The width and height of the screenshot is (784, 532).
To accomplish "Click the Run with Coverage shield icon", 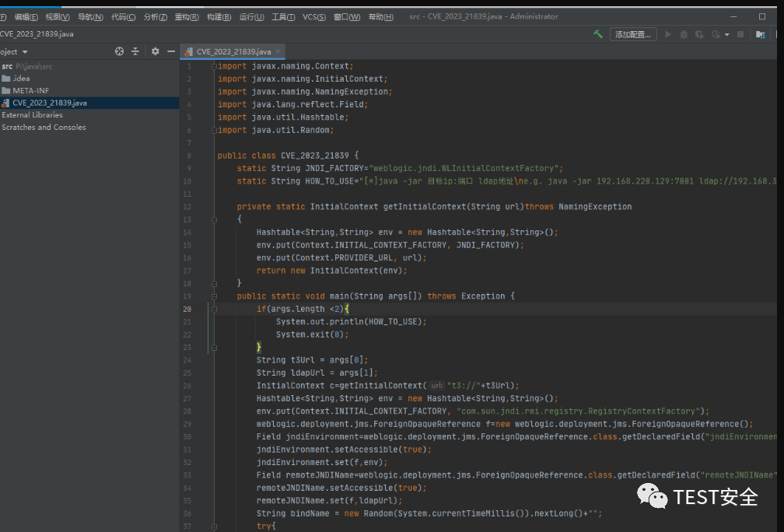I will 699,34.
